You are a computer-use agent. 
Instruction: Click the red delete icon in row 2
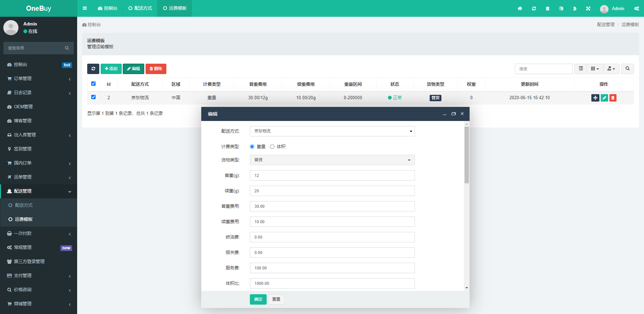click(x=613, y=98)
